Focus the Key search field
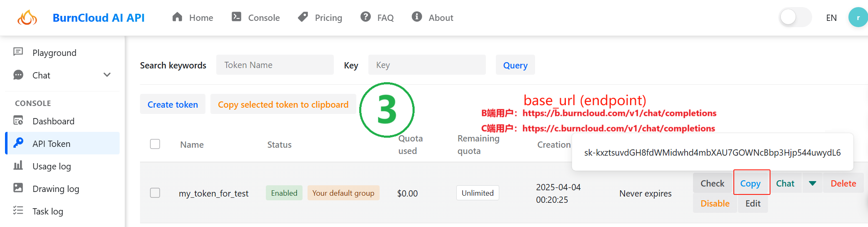868x227 pixels. [427, 65]
